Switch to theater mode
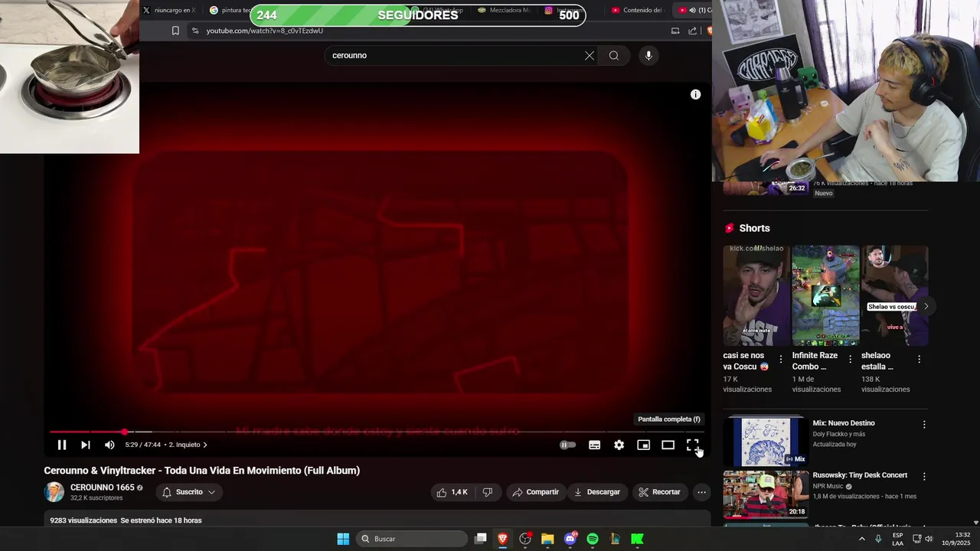The height and width of the screenshot is (551, 980). pos(668,445)
